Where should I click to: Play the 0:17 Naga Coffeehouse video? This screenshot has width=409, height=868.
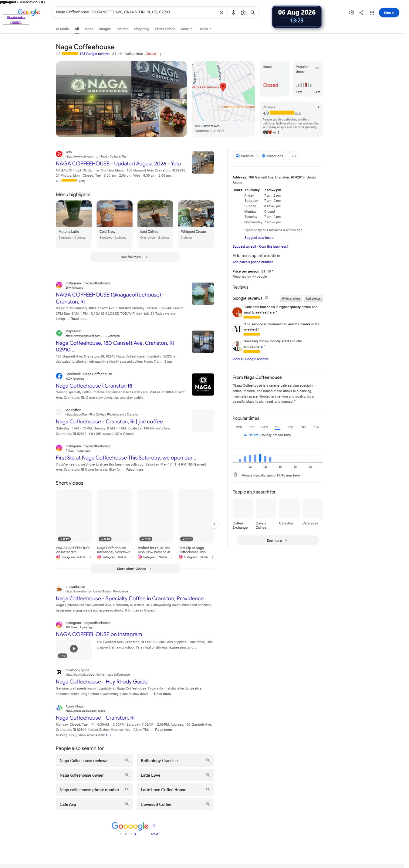159,80
